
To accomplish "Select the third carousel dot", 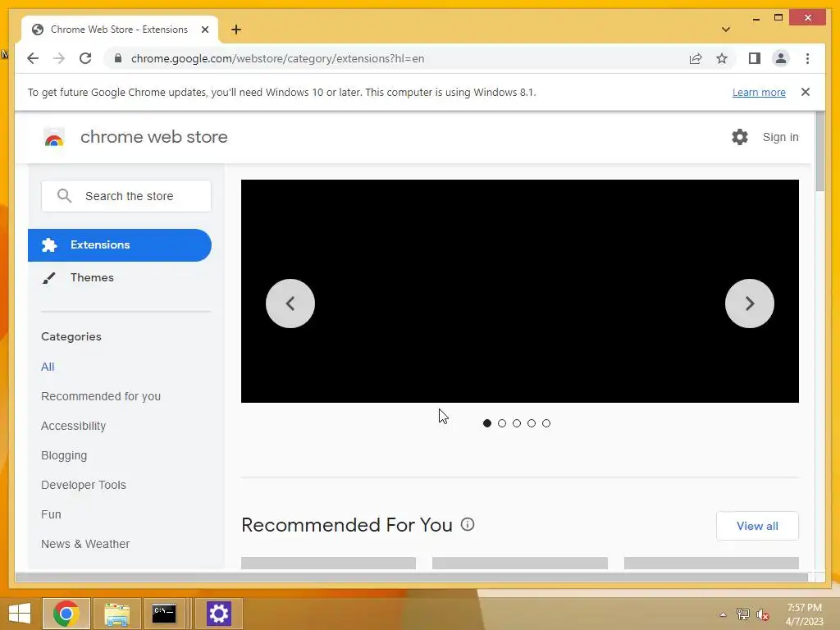I will tap(517, 423).
